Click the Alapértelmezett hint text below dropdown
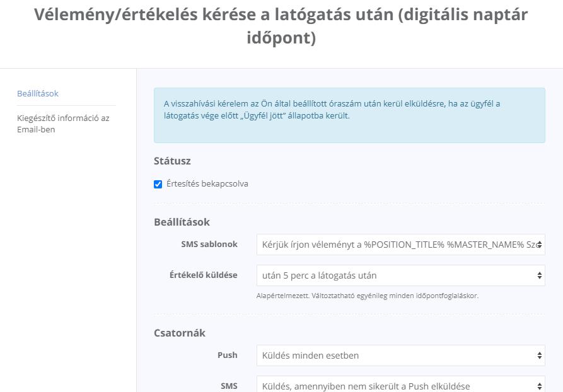Image resolution: width=563 pixels, height=392 pixels. pyautogui.click(x=368, y=296)
